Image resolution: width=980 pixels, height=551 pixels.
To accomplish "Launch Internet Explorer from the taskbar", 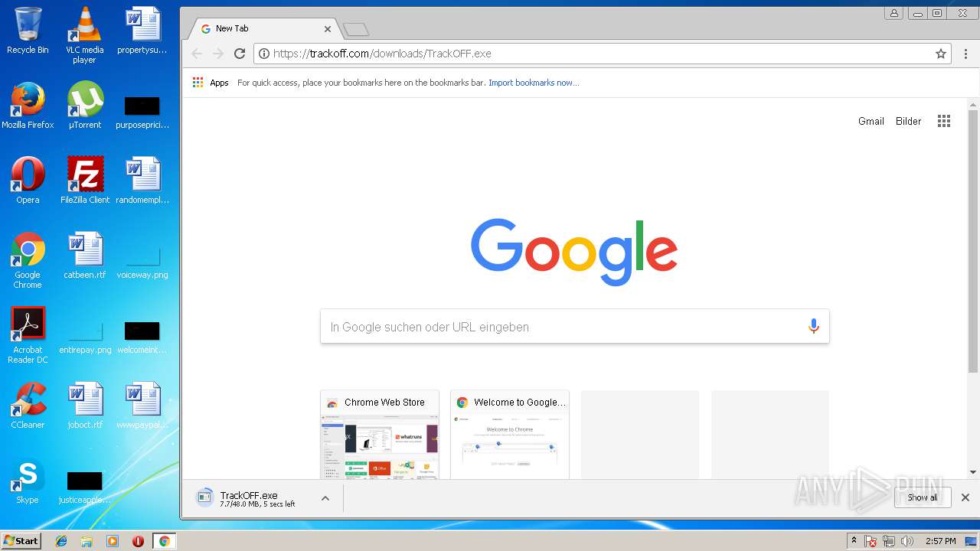I will (x=61, y=541).
